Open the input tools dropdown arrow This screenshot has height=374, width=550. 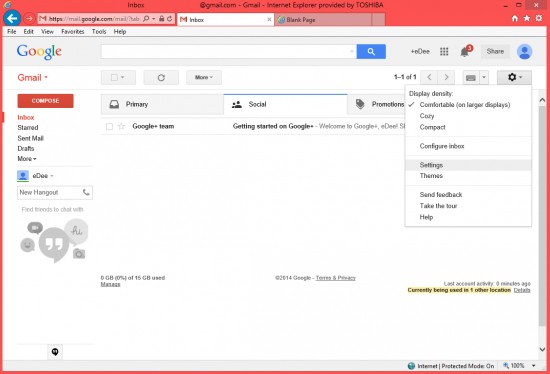[484, 78]
